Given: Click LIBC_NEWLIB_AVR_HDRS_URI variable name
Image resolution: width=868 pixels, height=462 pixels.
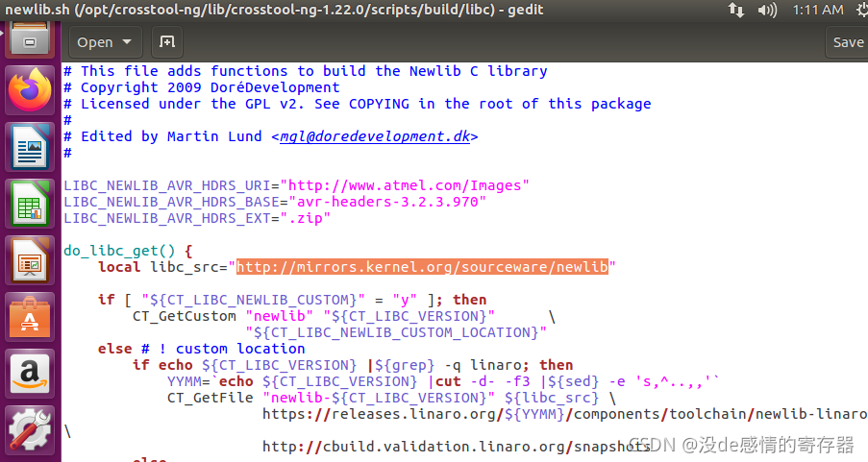Looking at the screenshot, I should pyautogui.click(x=167, y=185).
